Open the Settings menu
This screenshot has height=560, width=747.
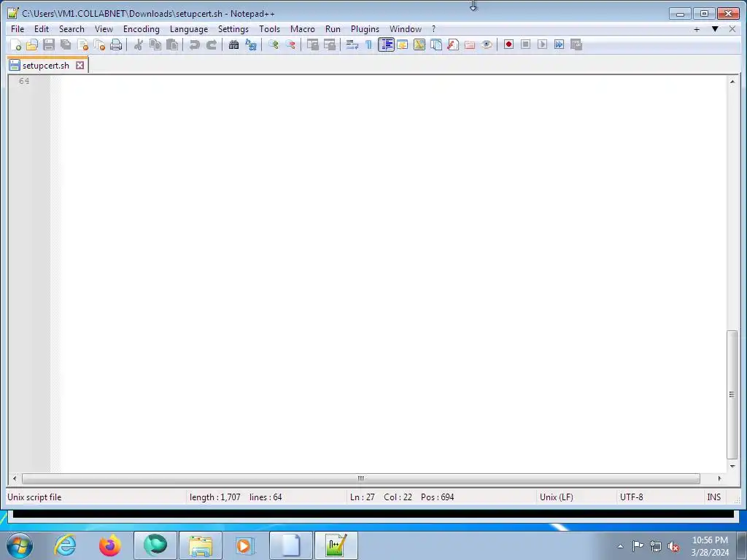click(x=233, y=29)
